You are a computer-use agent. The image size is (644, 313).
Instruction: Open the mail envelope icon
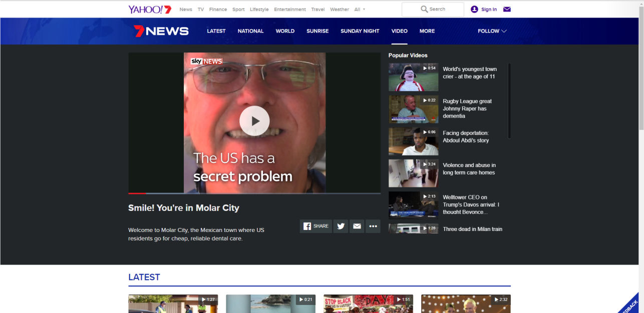point(507,9)
